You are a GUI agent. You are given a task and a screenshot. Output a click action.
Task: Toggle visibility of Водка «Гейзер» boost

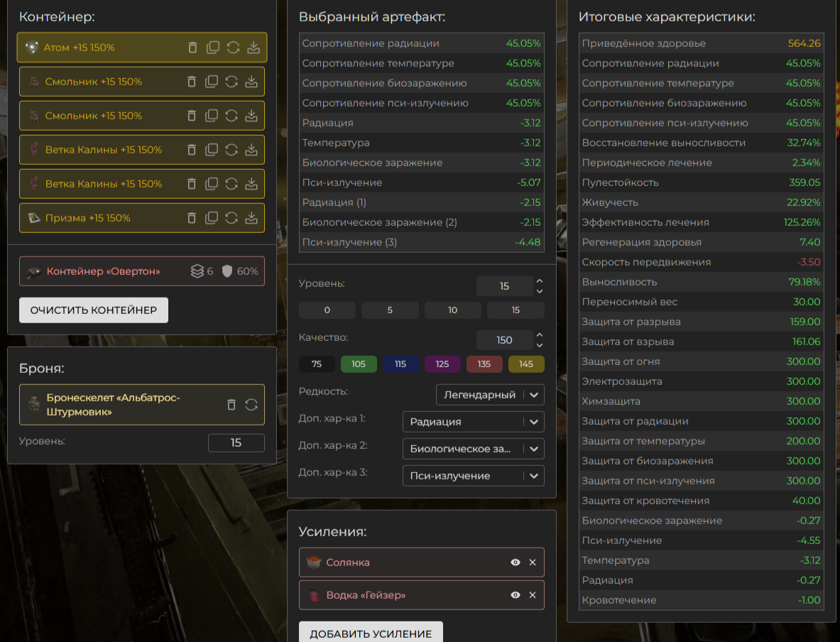(x=516, y=595)
